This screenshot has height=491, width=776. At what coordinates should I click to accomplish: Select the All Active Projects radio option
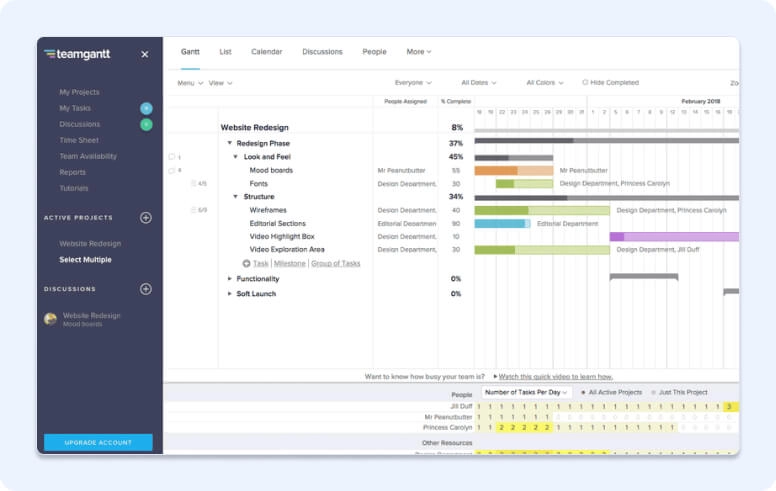pos(583,393)
